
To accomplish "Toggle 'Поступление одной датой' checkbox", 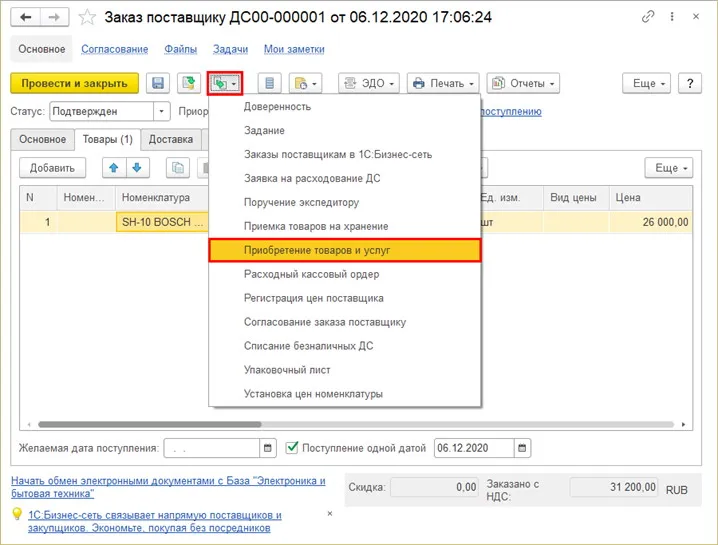I will tap(293, 448).
